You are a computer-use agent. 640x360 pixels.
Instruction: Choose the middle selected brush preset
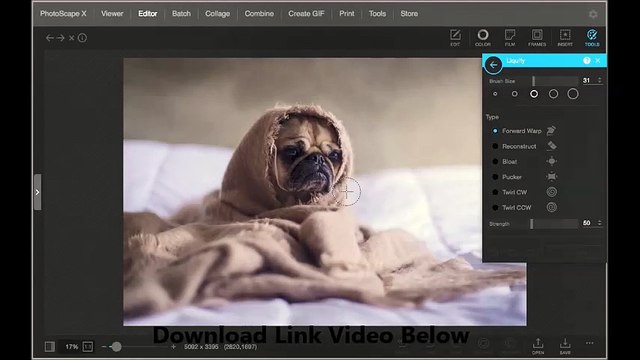point(534,94)
